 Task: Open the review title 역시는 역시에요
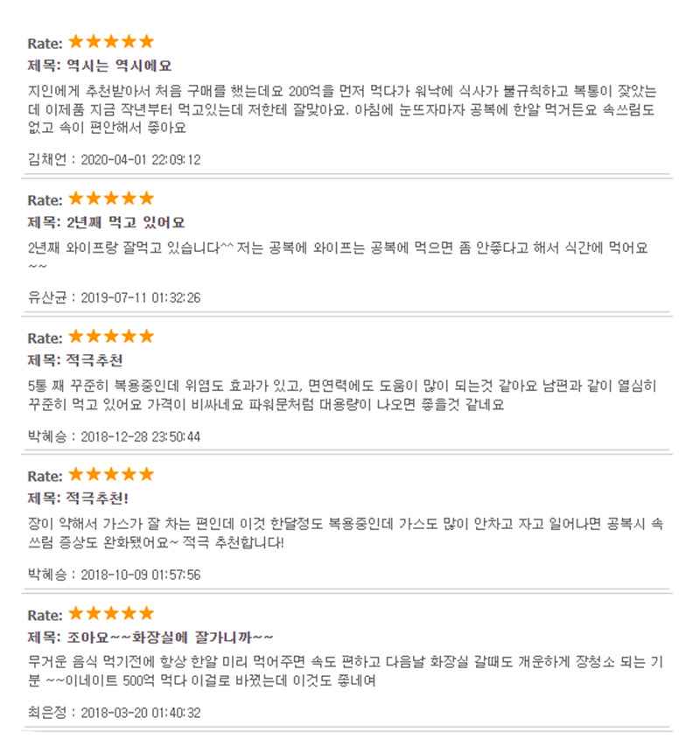click(x=119, y=66)
